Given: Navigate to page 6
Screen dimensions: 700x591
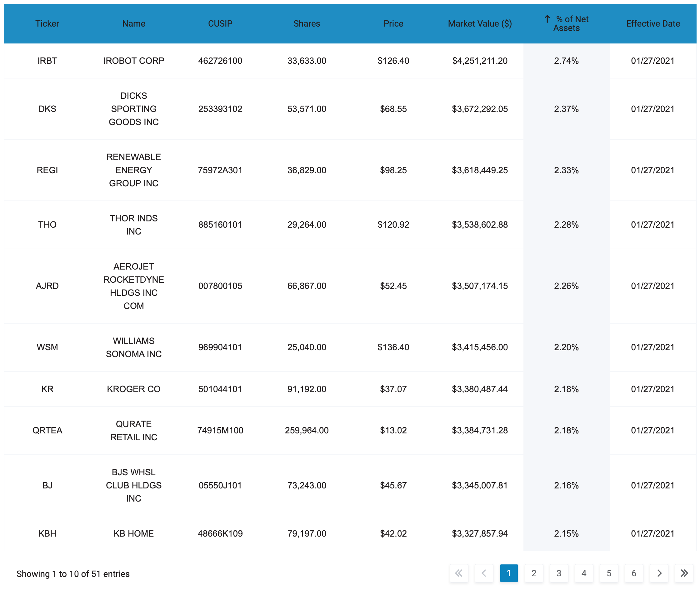Looking at the screenshot, I should pyautogui.click(x=634, y=573).
